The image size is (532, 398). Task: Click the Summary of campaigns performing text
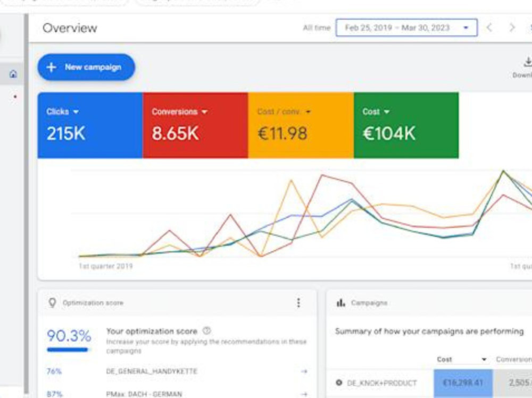point(429,331)
